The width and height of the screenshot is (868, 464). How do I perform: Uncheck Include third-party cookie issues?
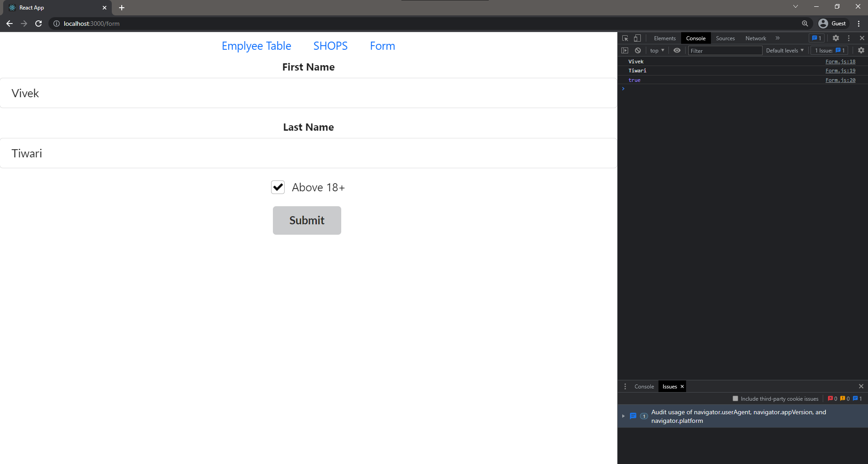[735, 398]
